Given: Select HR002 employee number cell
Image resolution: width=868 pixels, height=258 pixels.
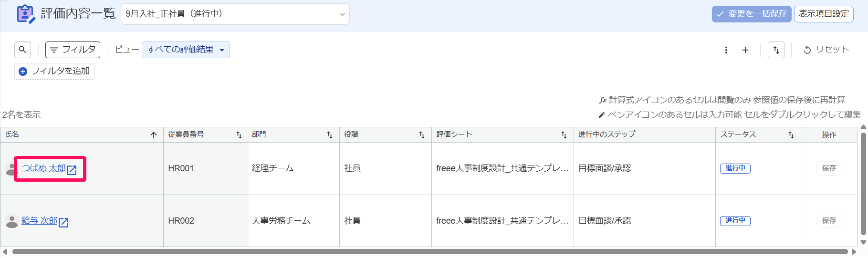Looking at the screenshot, I should [206, 221].
